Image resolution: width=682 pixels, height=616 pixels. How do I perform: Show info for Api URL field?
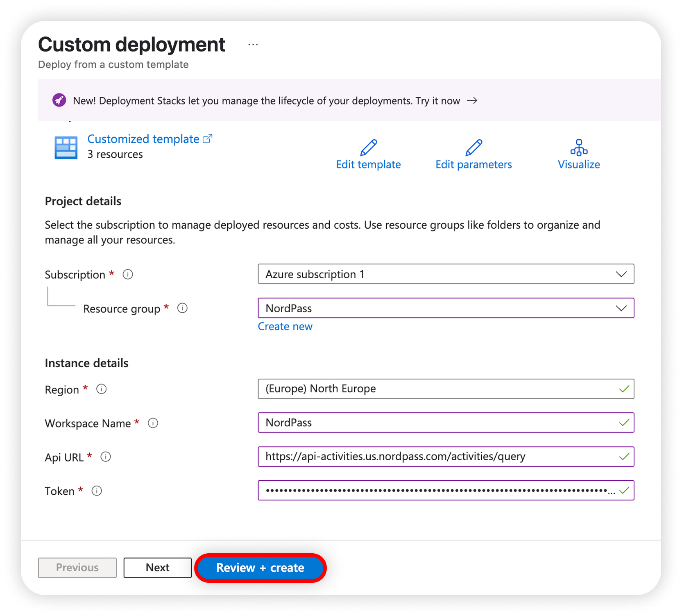pos(106,457)
